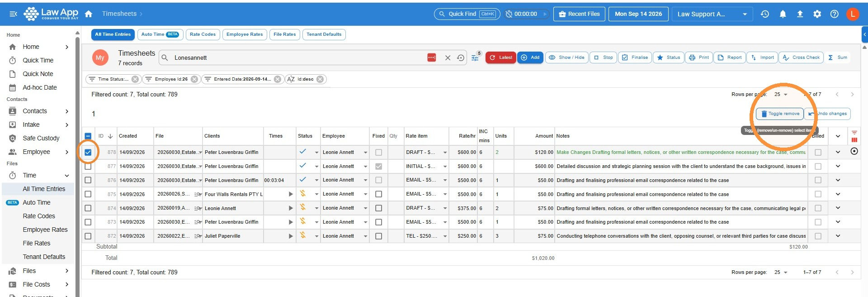Sort by the ID column arrow
Viewport: 868px width, 297px height.
(110, 136)
